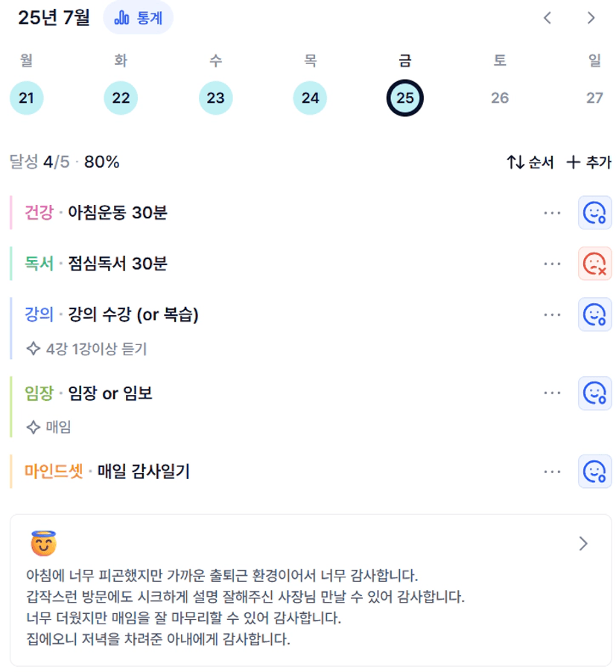This screenshot has width=616, height=672.
Task: Select date 23 Wednesday
Action: coord(216,98)
